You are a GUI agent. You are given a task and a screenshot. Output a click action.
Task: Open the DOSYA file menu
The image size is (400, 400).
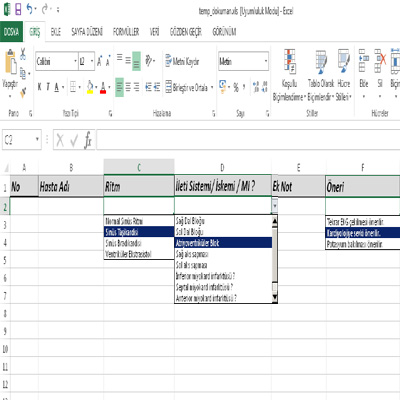point(11,32)
